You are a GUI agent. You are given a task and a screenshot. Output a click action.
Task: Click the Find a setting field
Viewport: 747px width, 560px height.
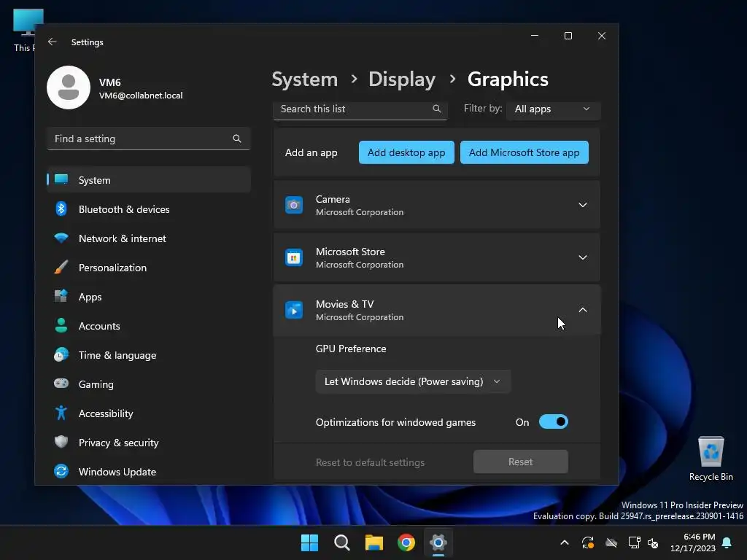pos(149,139)
